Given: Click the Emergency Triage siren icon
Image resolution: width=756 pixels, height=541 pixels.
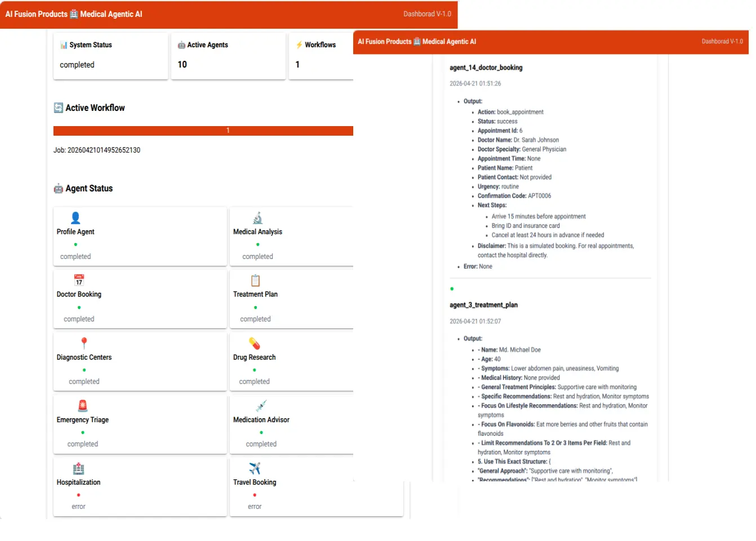Looking at the screenshot, I should pyautogui.click(x=83, y=406).
